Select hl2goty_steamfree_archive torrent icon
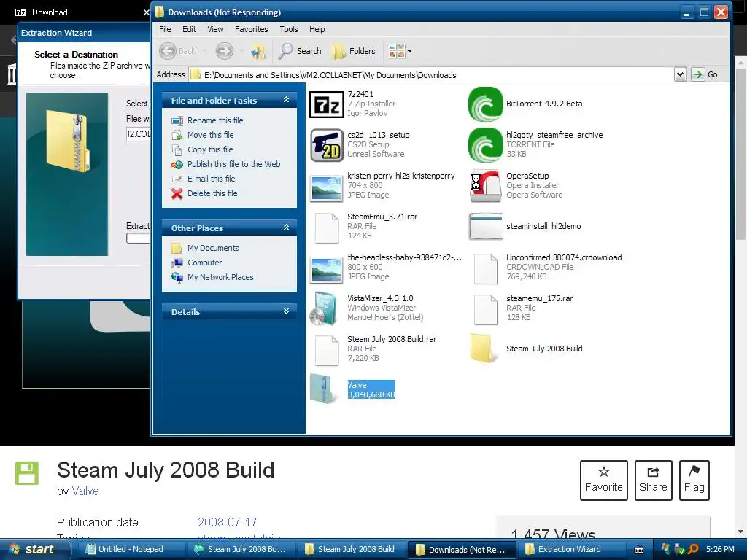 pyautogui.click(x=485, y=145)
